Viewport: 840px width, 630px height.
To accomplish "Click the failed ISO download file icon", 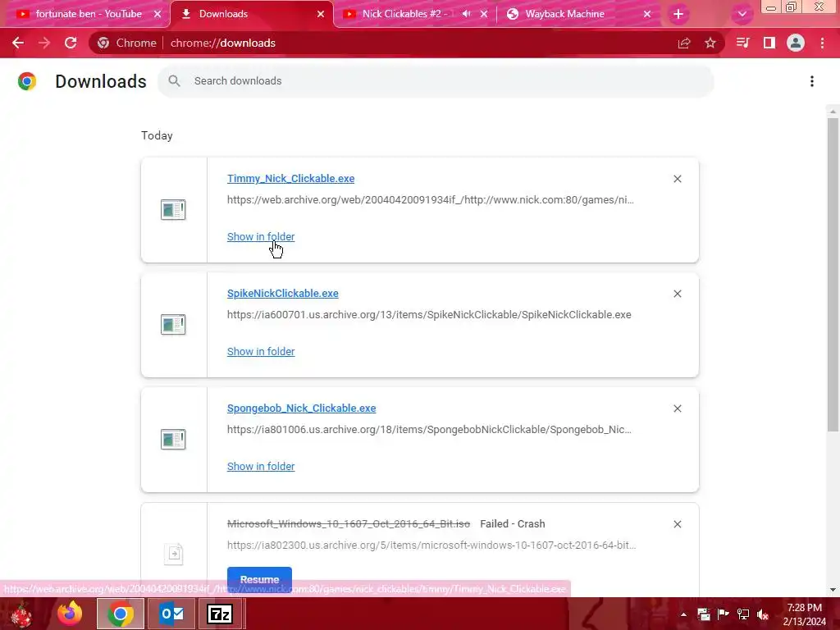I will [x=174, y=554].
